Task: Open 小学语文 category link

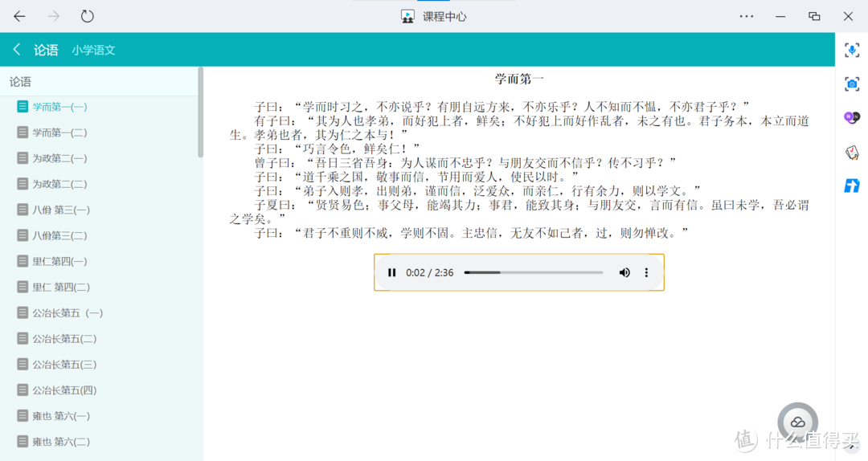Action: [x=93, y=50]
